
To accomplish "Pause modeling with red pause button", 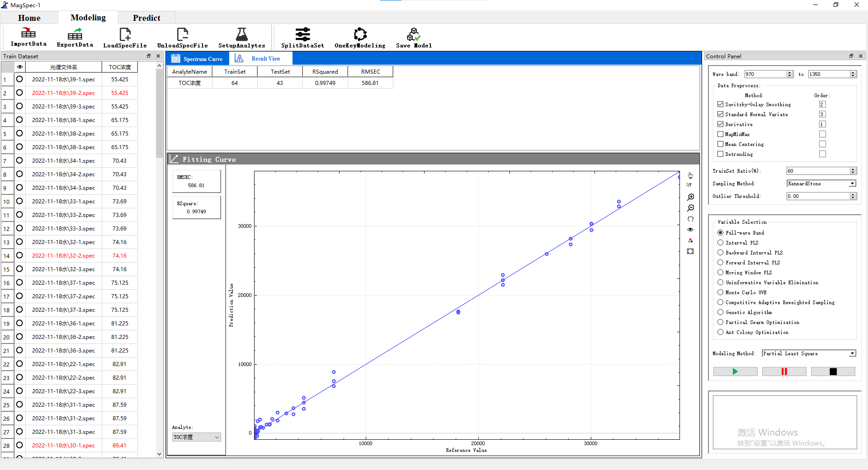I will pyautogui.click(x=784, y=371).
